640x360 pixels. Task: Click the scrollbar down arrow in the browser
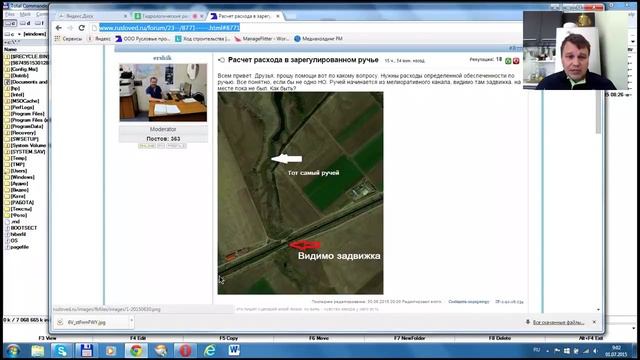(598, 310)
